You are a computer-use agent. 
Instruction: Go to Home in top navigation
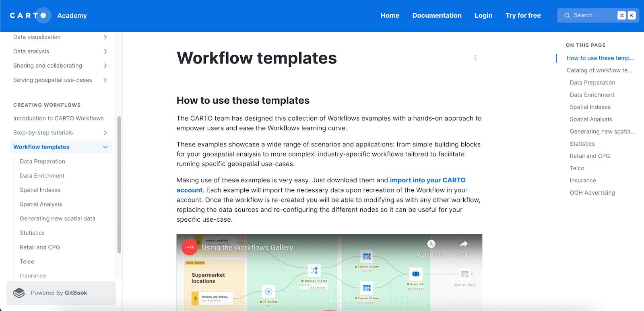point(390,15)
